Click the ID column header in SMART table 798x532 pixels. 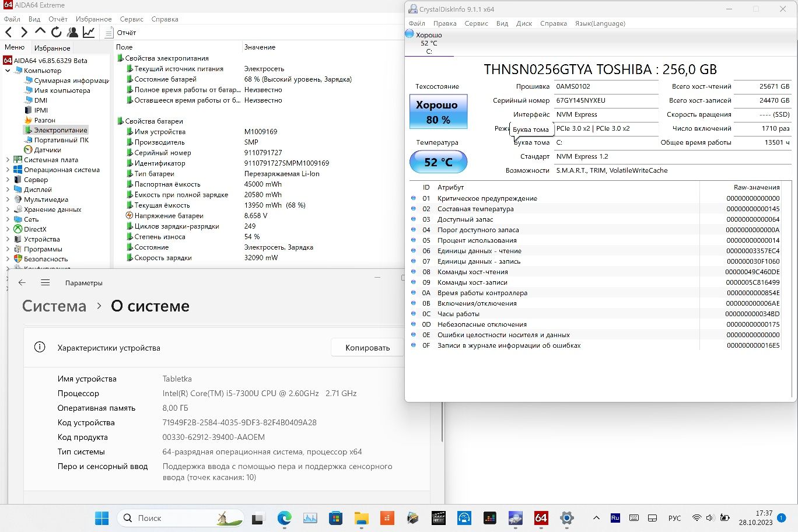pos(426,187)
